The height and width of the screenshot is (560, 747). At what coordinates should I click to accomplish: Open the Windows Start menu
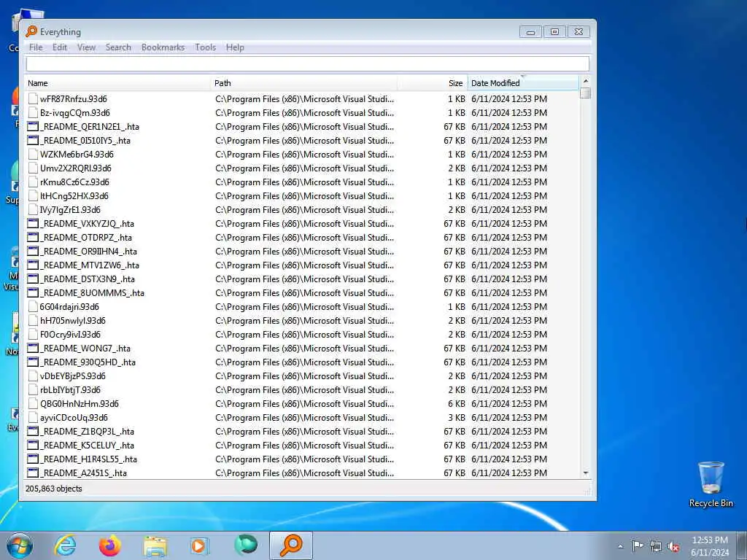(20, 545)
